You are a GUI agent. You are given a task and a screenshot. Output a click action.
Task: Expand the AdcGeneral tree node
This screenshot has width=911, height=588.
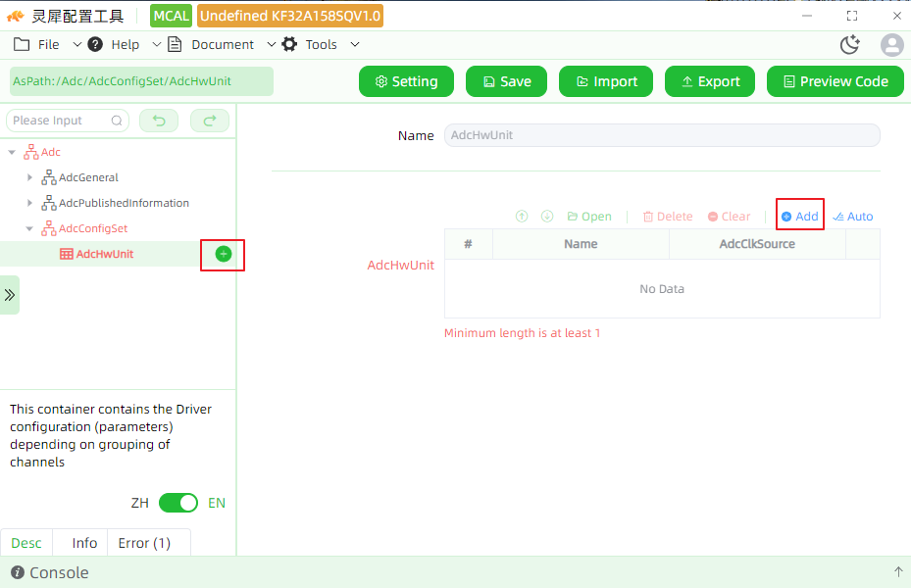(x=29, y=177)
